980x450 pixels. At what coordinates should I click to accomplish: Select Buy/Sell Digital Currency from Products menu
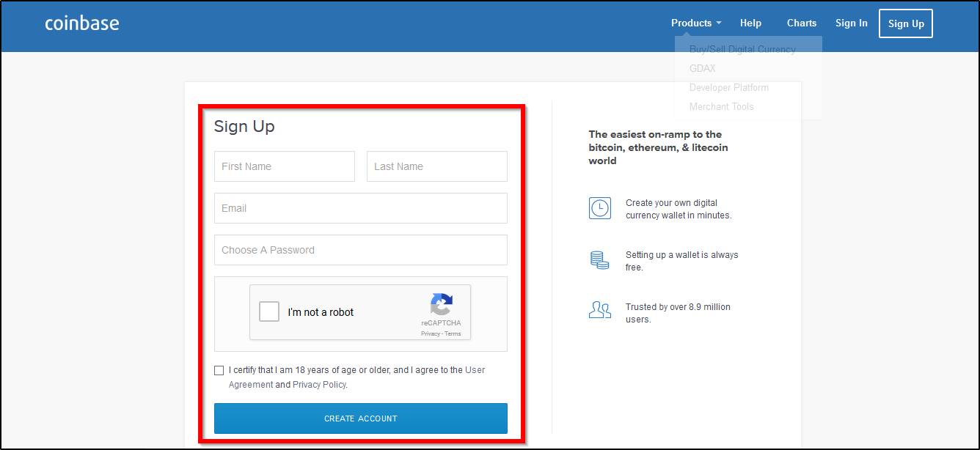(x=742, y=49)
